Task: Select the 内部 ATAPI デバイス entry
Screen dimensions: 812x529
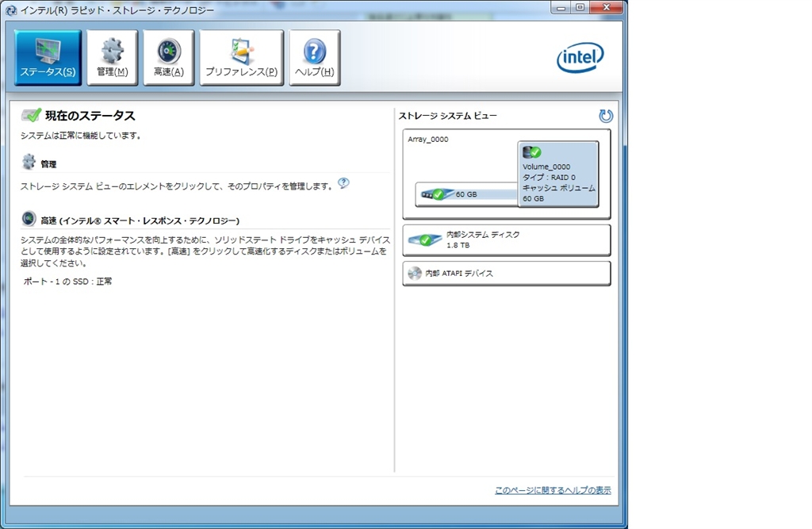Action: click(507, 273)
